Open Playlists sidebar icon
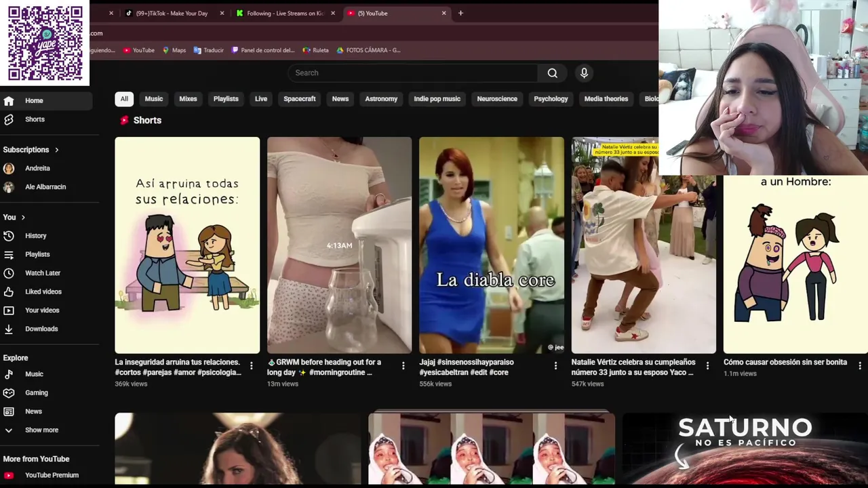 click(x=9, y=254)
